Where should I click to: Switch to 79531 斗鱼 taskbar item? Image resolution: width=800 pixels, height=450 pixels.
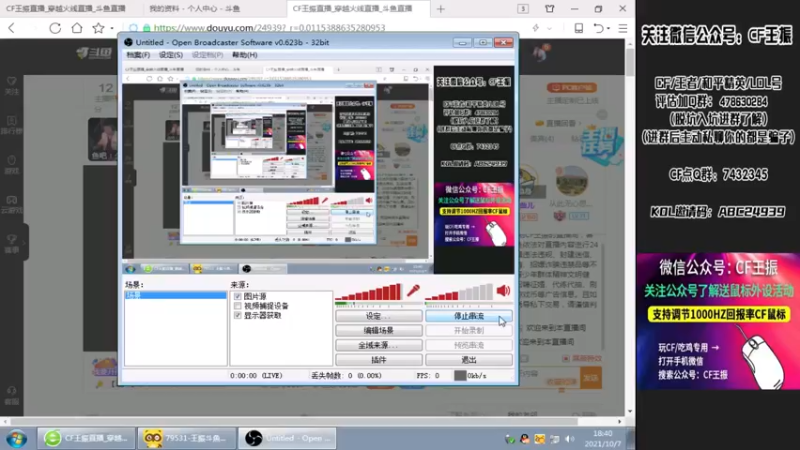[x=186, y=438]
